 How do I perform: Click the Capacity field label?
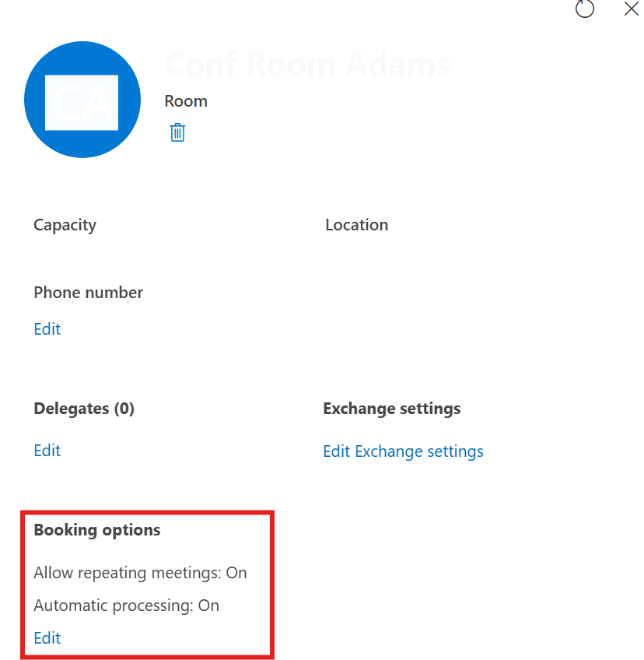[x=65, y=224]
